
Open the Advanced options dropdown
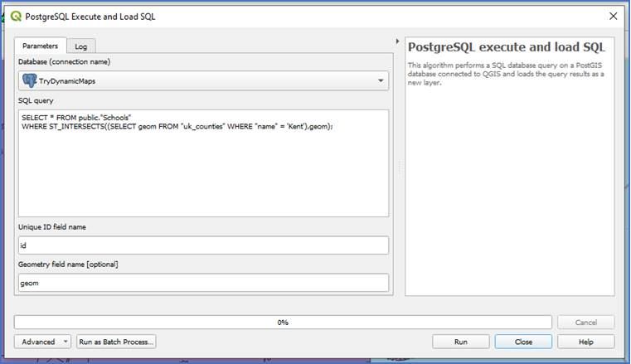click(42, 342)
